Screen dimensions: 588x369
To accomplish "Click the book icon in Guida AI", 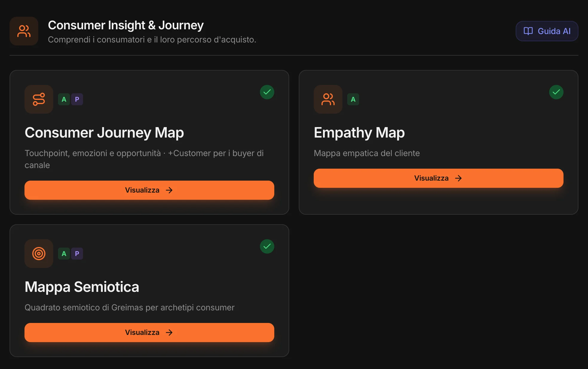I will tap(528, 31).
